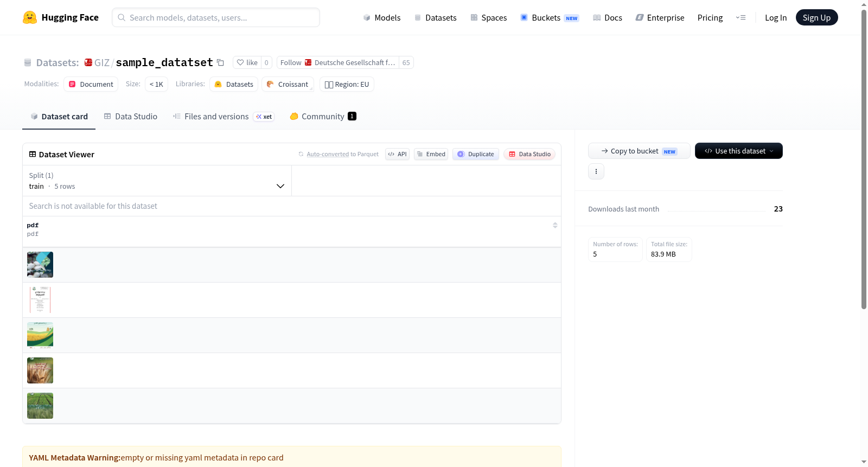This screenshot has width=868, height=467.
Task: Open the second pdf thumbnail with white document
Action: click(40, 300)
